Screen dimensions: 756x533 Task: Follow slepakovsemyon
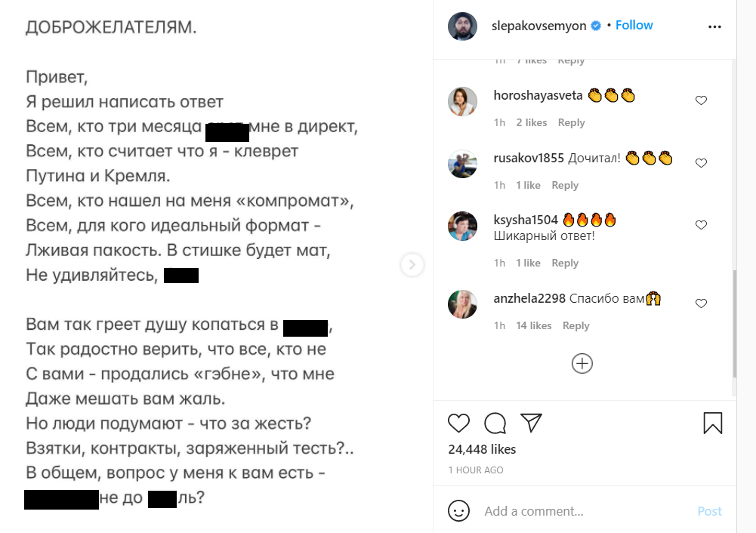click(634, 25)
